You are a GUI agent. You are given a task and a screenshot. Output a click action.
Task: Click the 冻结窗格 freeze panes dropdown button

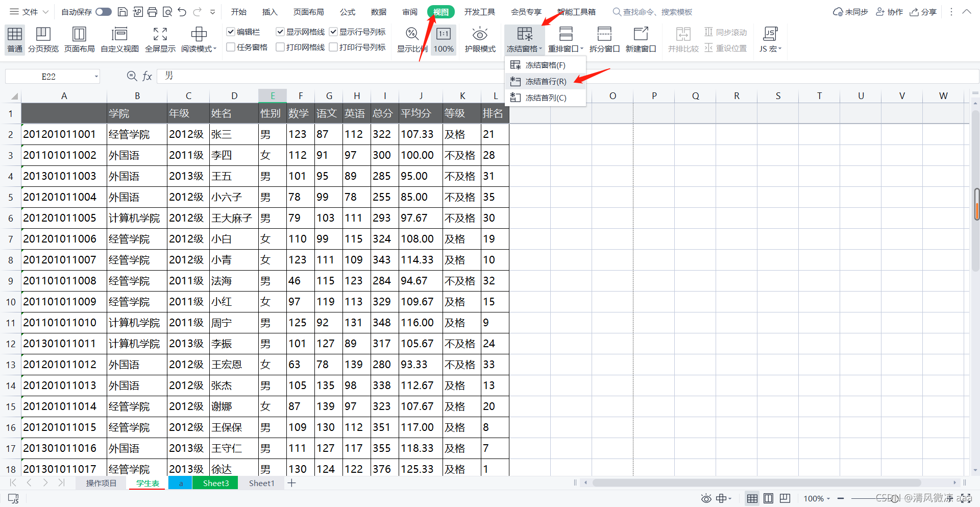pyautogui.click(x=524, y=39)
